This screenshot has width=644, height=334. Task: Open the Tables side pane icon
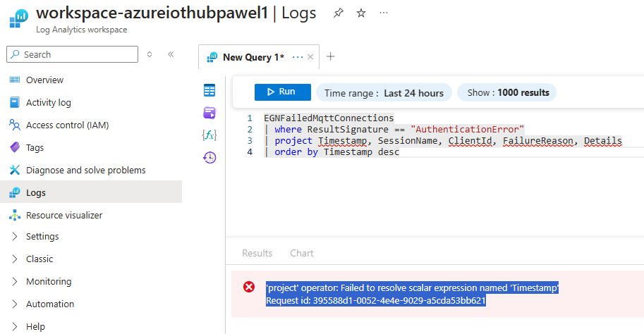(x=209, y=90)
